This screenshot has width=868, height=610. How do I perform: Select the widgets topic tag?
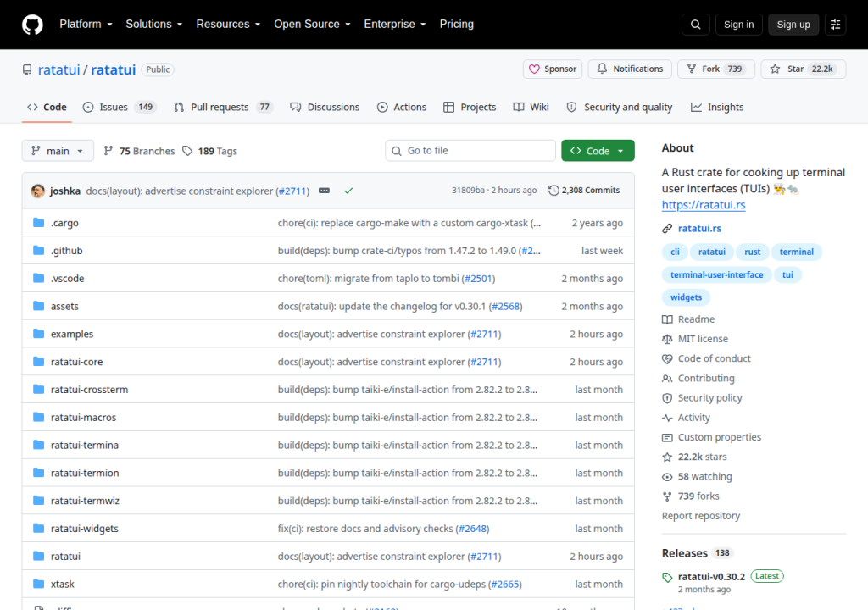[687, 297]
